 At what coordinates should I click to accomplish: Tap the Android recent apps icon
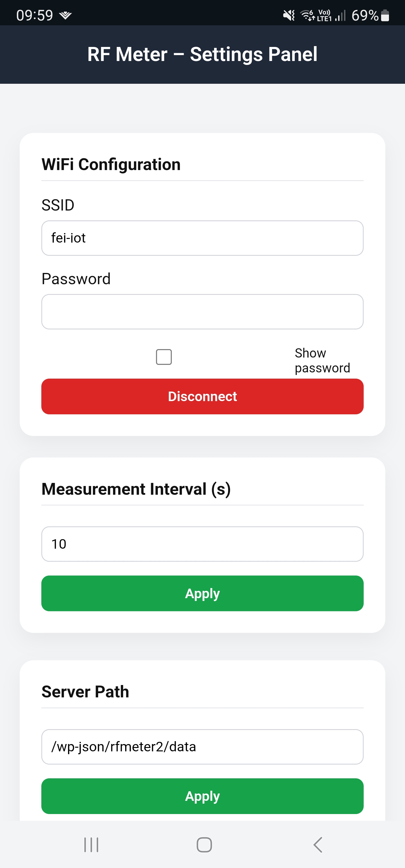coord(91,845)
